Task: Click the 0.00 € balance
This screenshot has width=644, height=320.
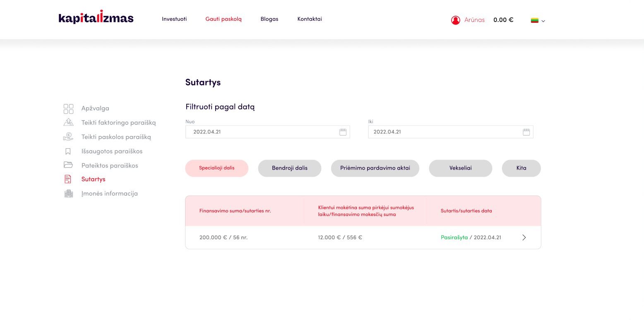Action: coord(503,20)
